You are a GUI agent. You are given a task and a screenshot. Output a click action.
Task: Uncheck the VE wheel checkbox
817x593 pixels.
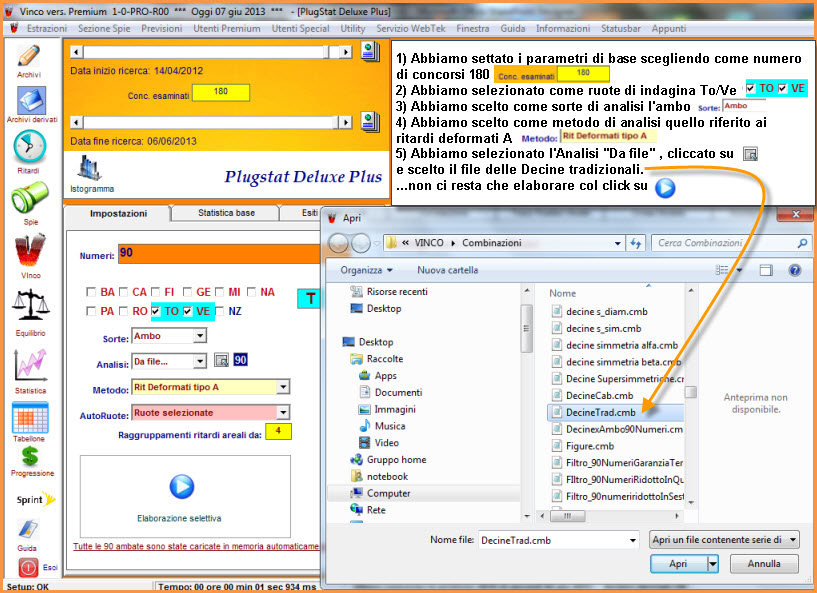click(188, 311)
